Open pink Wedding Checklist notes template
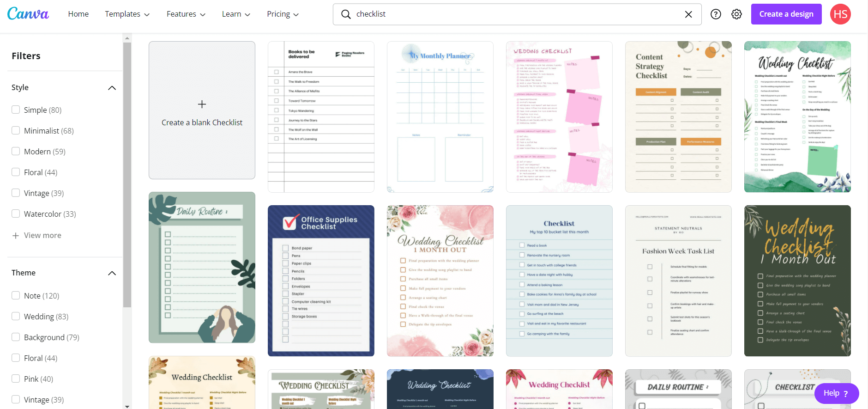Screen dimensions: 868x409 559,117
